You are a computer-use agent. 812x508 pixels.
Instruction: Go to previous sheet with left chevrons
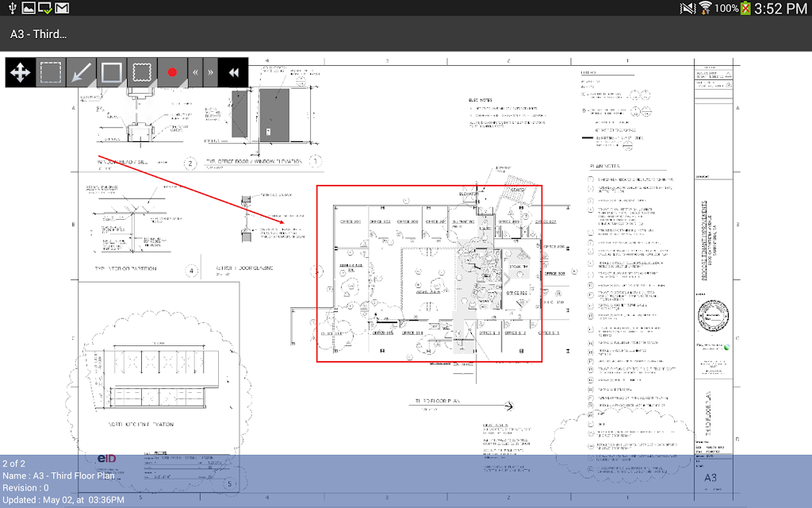[x=195, y=72]
